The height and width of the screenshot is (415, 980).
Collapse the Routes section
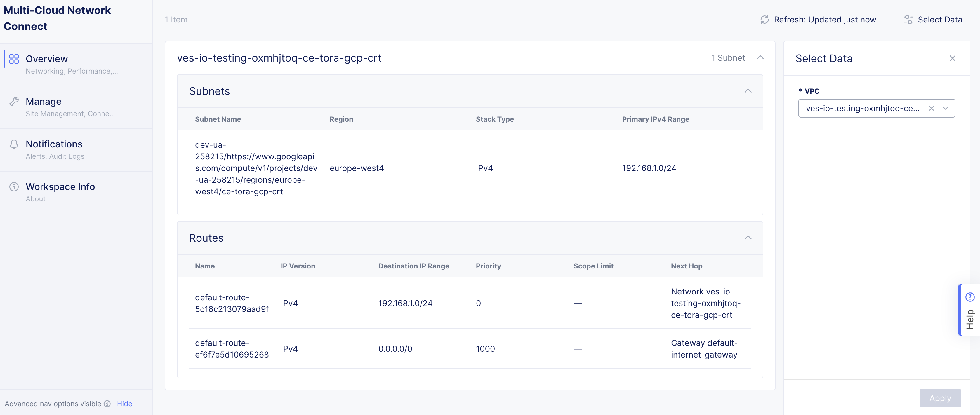(x=748, y=238)
